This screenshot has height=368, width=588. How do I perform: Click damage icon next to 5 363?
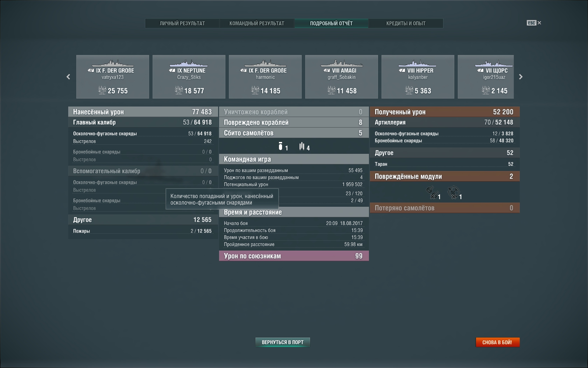coord(409,90)
